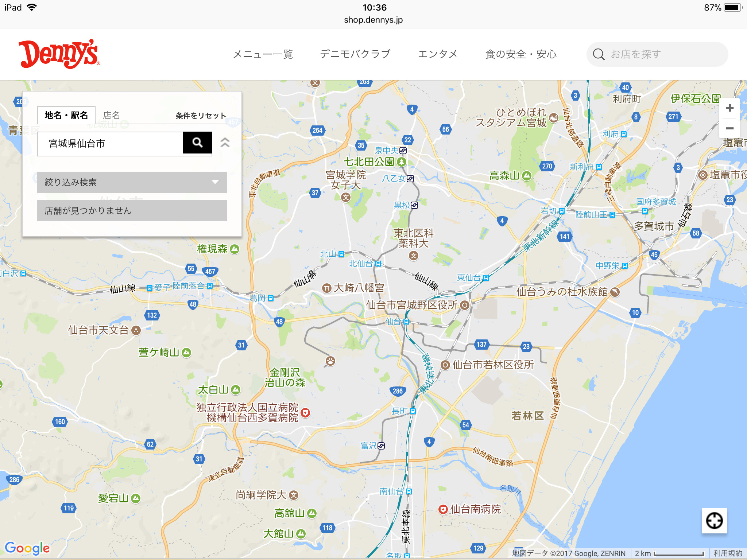This screenshot has height=560, width=747.
Task: Click 中野栄 station icon
Action: (625, 266)
